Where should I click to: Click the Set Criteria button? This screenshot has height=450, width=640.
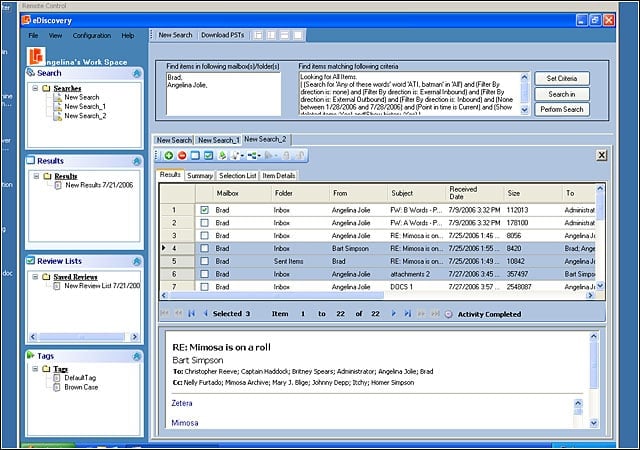562,78
